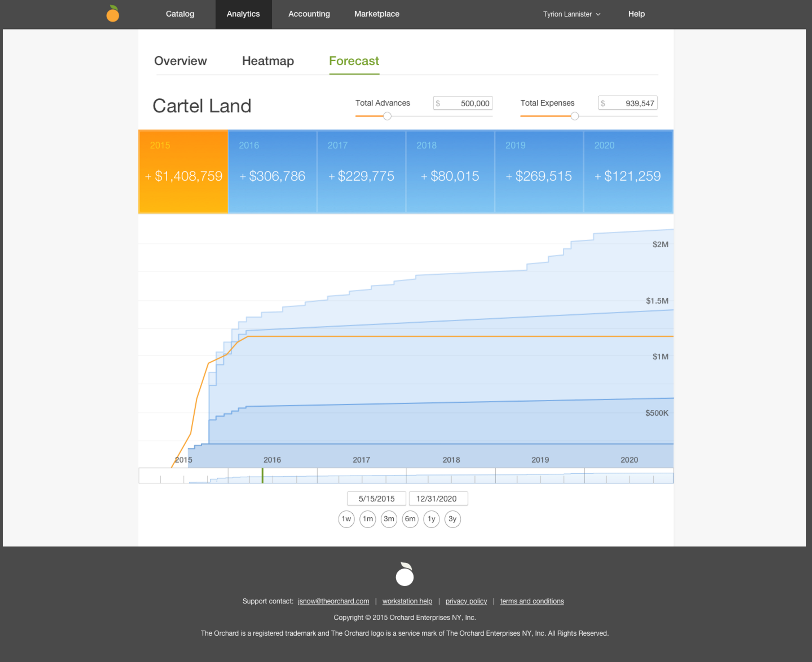Open the Marketplace menu item

pyautogui.click(x=376, y=14)
